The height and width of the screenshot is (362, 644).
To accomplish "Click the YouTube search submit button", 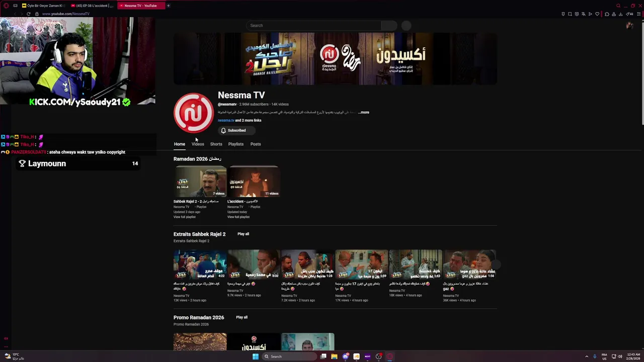I will coord(389,26).
